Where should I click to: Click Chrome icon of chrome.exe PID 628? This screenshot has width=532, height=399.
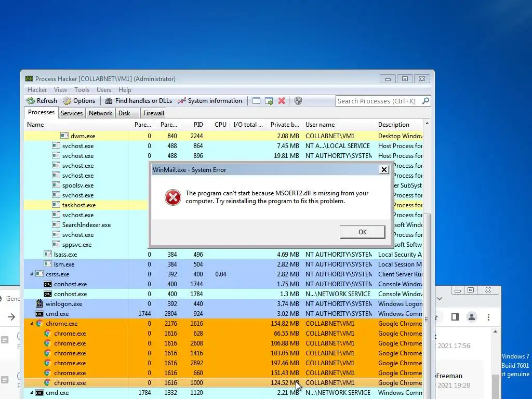point(48,334)
